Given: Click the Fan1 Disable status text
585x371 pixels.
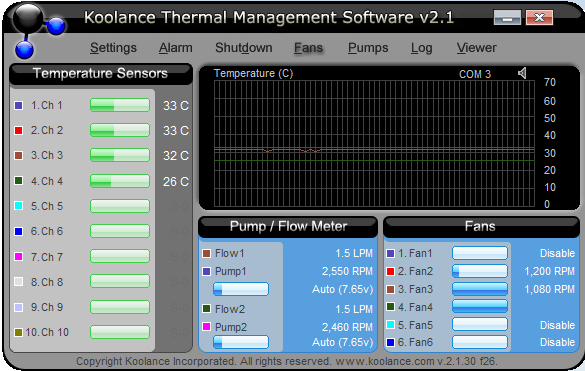Looking at the screenshot, I should point(557,253).
